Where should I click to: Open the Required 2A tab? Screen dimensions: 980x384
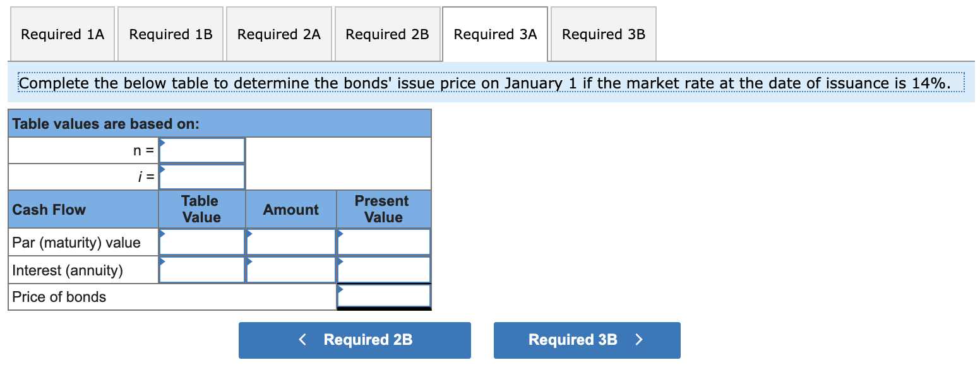click(278, 34)
